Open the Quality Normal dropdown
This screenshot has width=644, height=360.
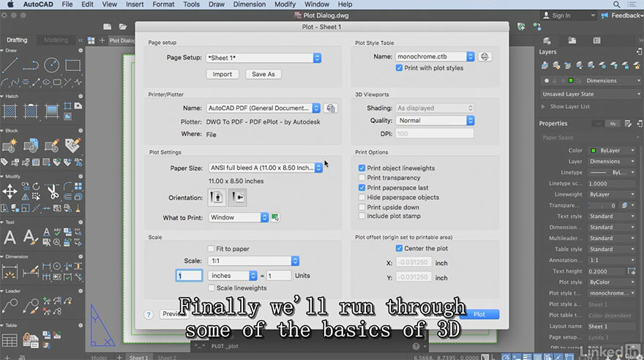pyautogui.click(x=435, y=121)
